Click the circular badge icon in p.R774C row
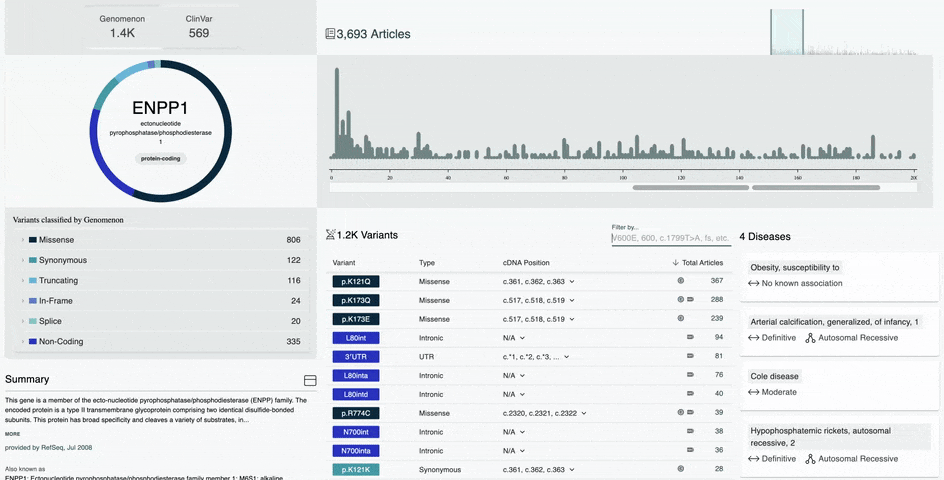This screenshot has width=944, height=480. (681, 413)
